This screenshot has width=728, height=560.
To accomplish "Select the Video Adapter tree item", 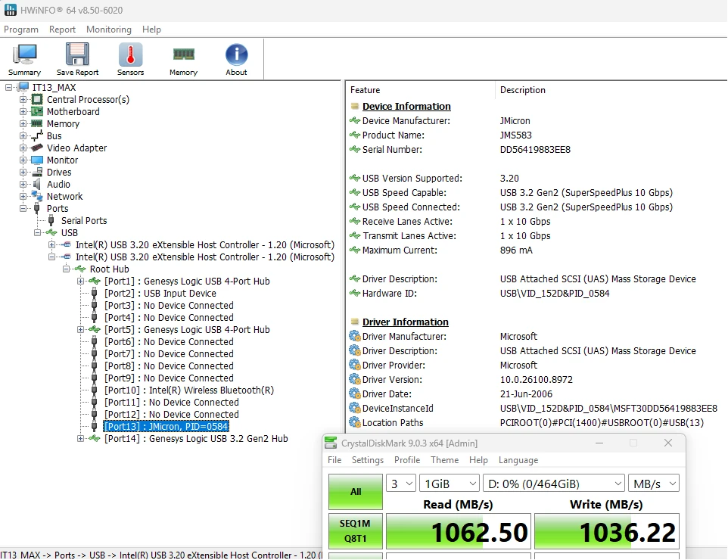I will tap(76, 148).
